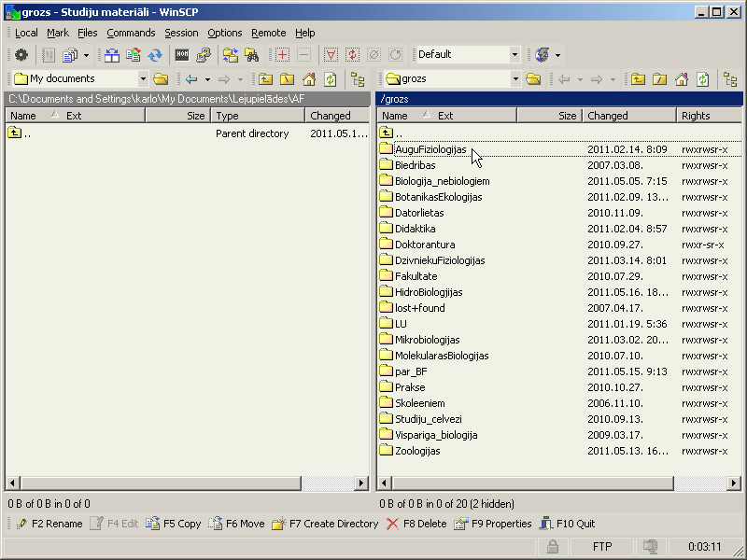Go to remote home directory icon
Viewport: 747px width, 560px height.
pyautogui.click(x=682, y=79)
